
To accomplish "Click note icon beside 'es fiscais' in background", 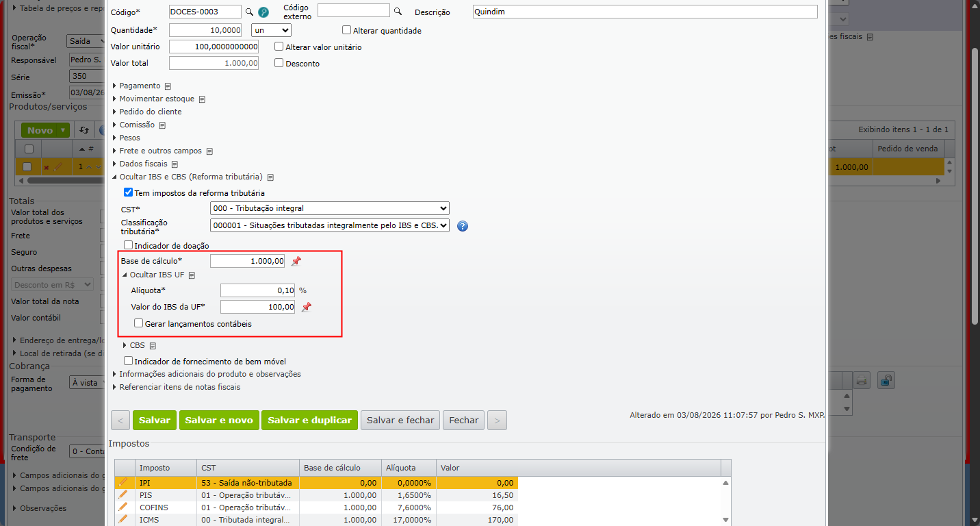I will (x=870, y=37).
